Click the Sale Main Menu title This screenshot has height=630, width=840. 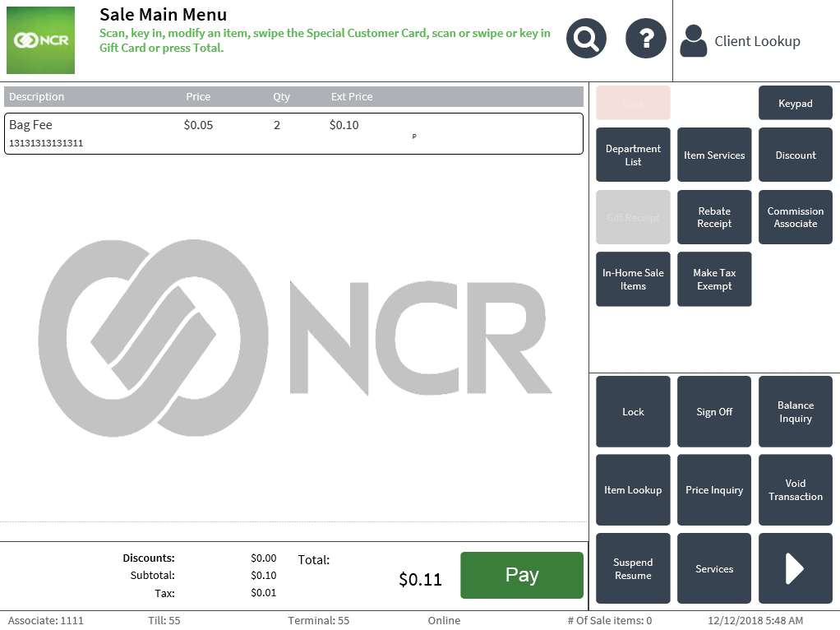tap(163, 15)
